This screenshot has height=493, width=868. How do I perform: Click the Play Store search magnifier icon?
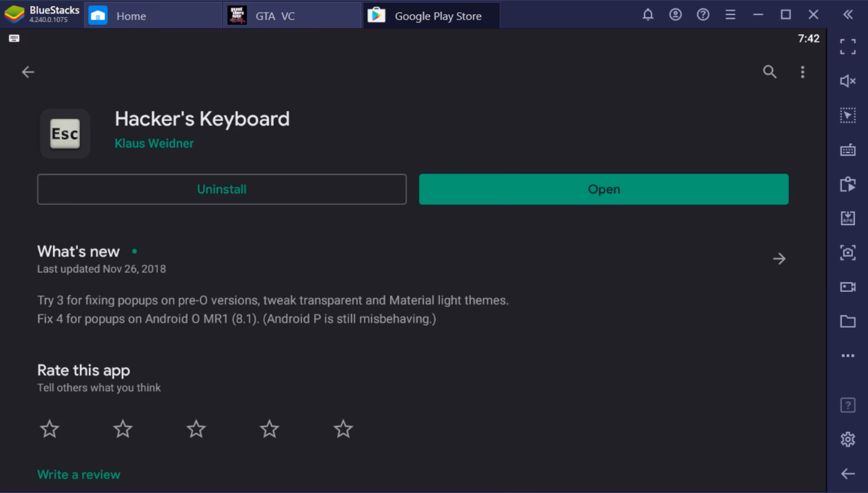[x=769, y=72]
